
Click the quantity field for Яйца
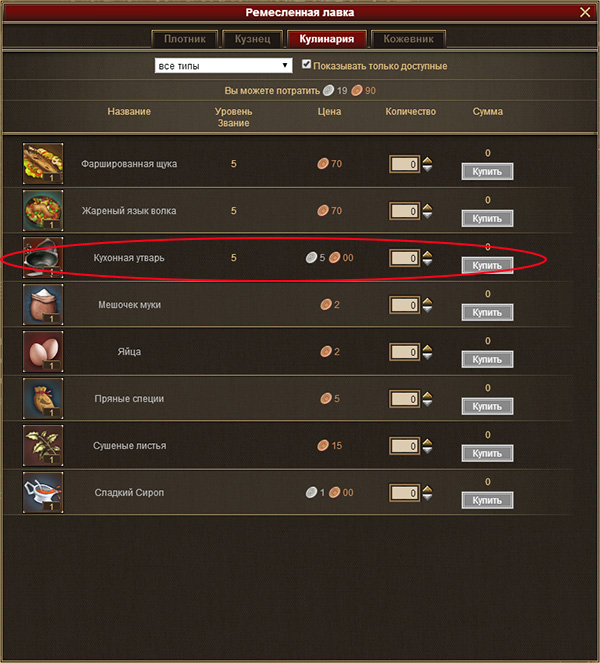pyautogui.click(x=404, y=352)
